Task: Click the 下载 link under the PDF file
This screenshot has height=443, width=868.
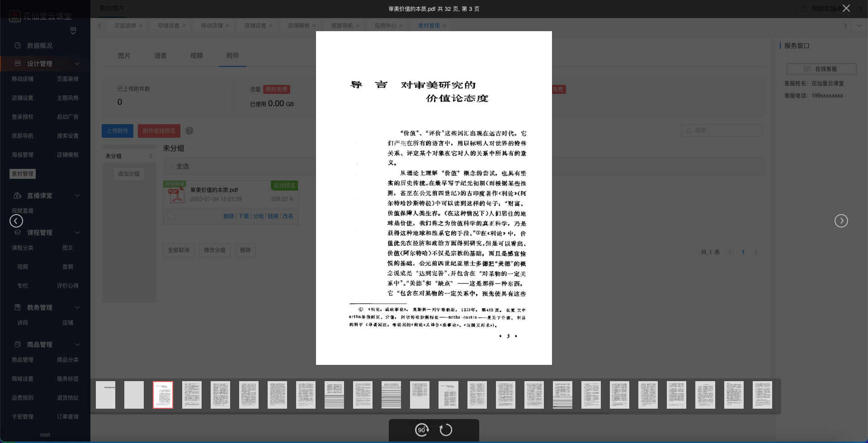Action: pyautogui.click(x=244, y=216)
